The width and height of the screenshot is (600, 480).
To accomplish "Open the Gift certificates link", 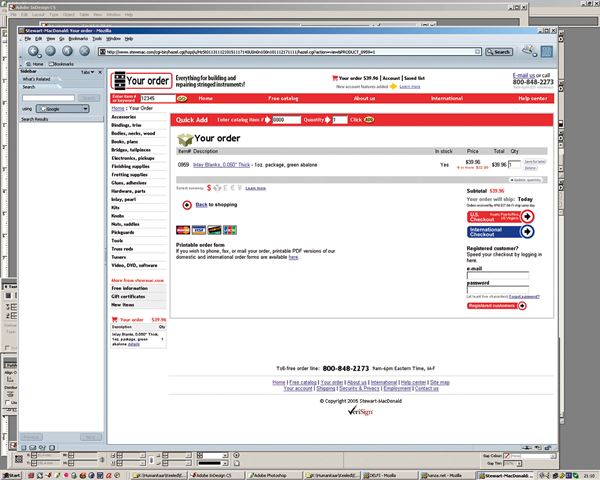I will click(x=128, y=296).
